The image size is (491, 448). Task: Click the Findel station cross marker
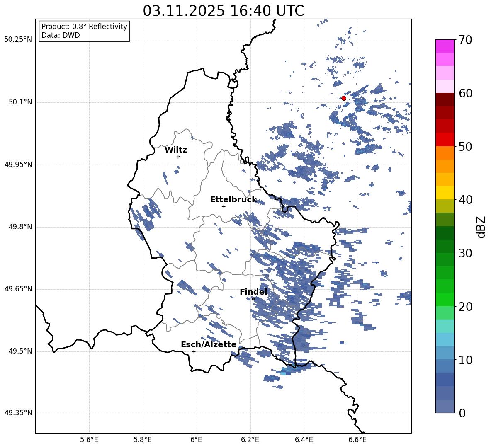tap(253, 299)
